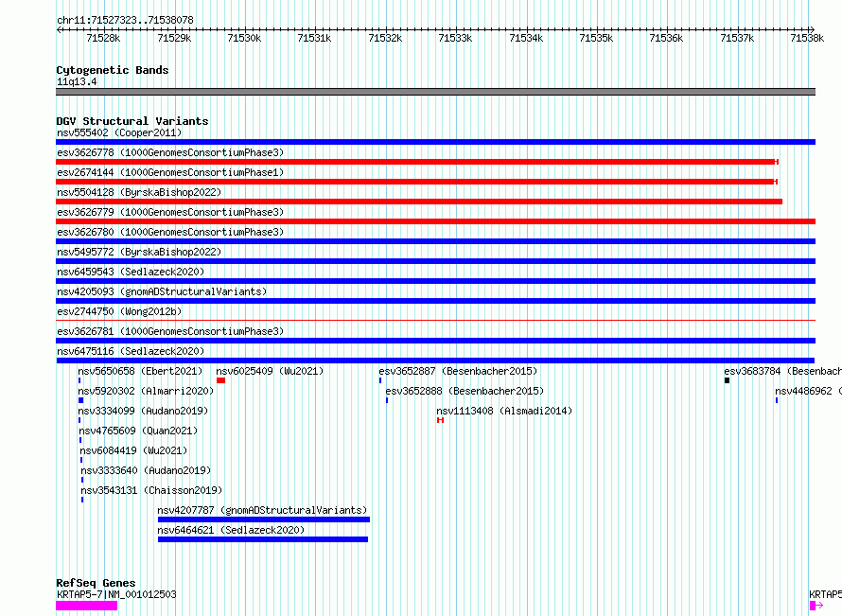The width and height of the screenshot is (842, 616).
Task: Click the 71528k ruler position
Action: coord(103,38)
